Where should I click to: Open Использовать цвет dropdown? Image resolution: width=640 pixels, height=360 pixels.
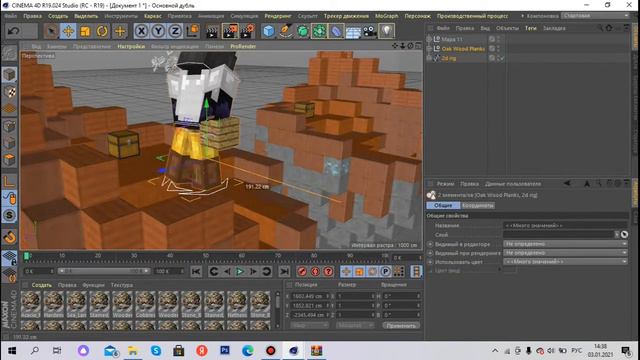pyautogui.click(x=565, y=262)
